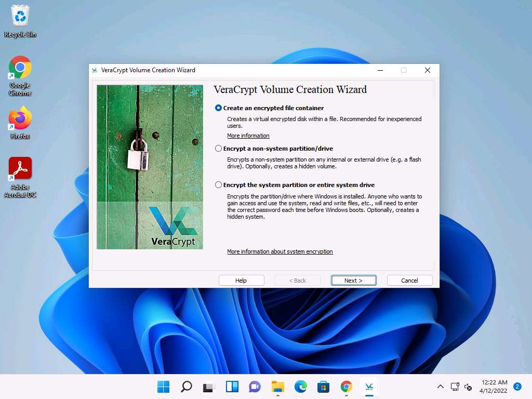Open File Explorer from the taskbar
532x399 pixels.
click(x=278, y=387)
